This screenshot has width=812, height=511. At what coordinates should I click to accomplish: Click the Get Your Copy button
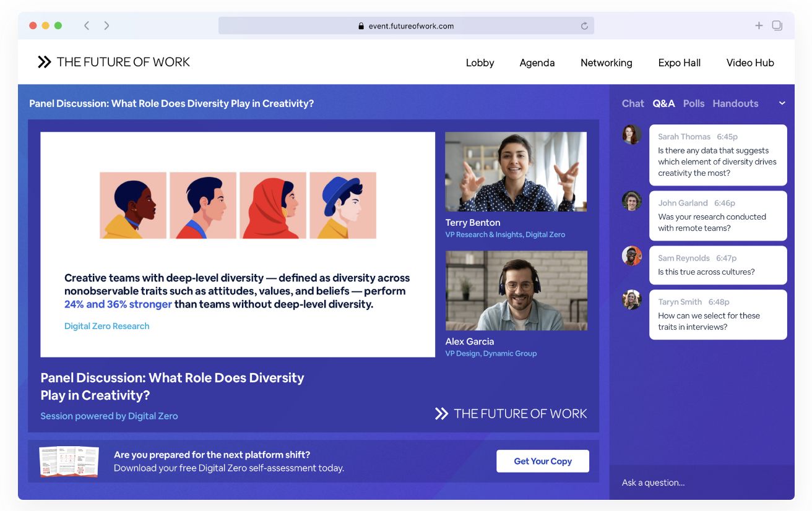tap(543, 461)
